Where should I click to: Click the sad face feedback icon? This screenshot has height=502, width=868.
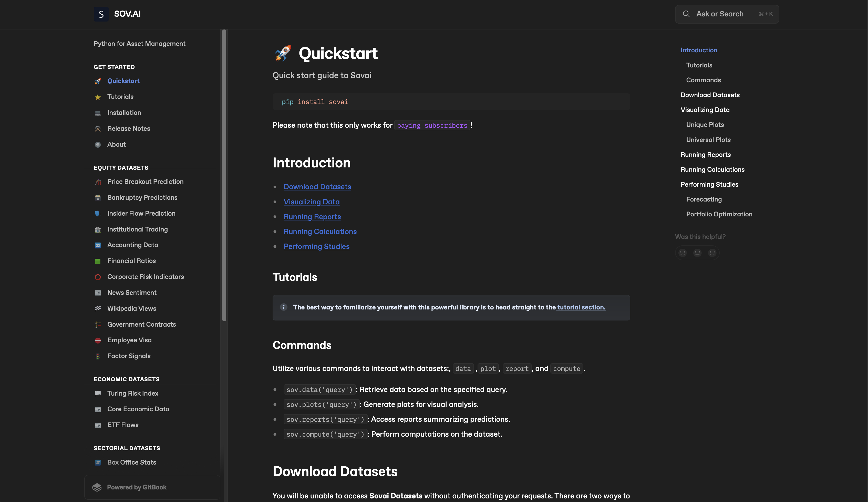click(682, 253)
